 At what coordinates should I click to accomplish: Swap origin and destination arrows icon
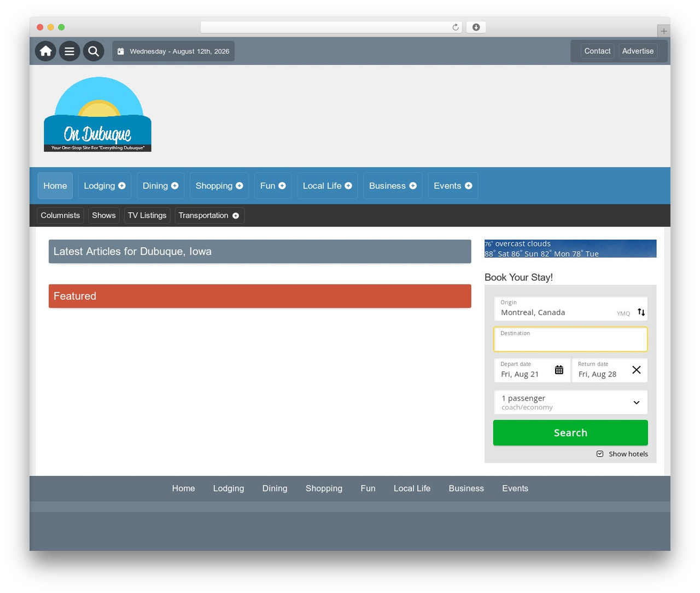pos(641,312)
